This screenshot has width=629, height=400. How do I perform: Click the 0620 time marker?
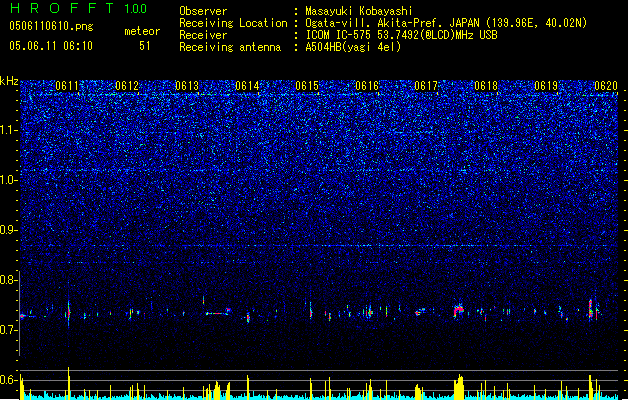click(606, 86)
